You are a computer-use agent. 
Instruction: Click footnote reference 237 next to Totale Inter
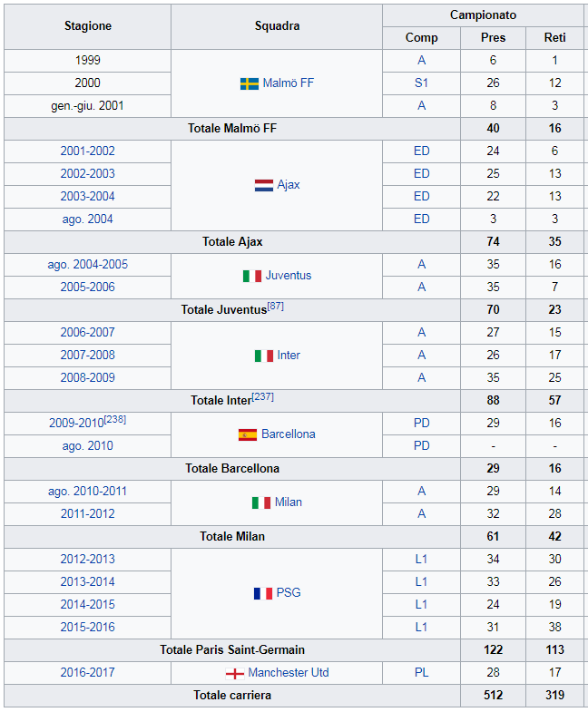pos(262,397)
